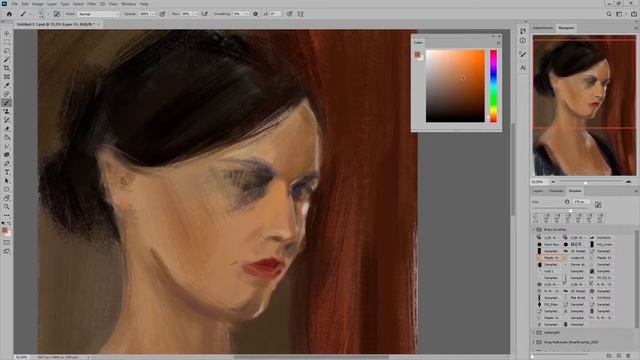
Task: Open the blending Mode dropdown
Action: click(98, 14)
